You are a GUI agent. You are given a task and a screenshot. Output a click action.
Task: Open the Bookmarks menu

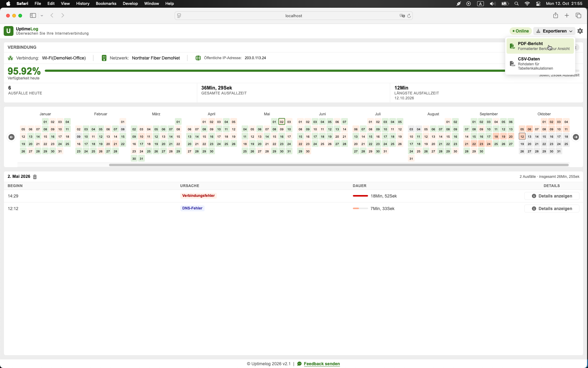click(x=106, y=4)
